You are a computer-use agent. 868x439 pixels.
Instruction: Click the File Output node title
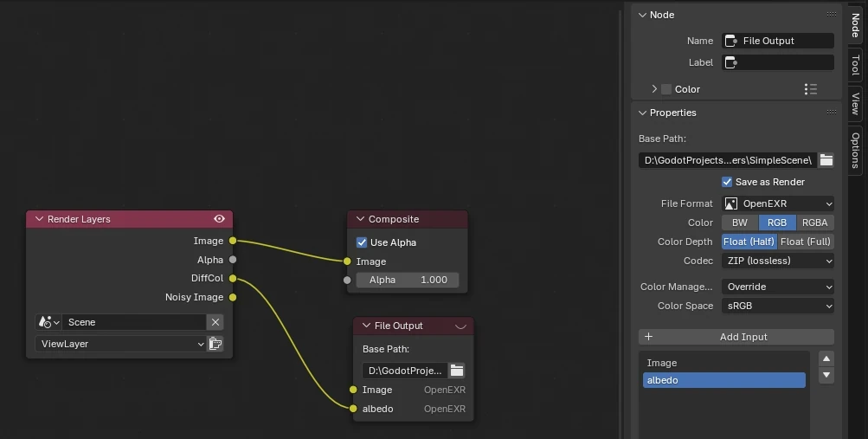click(399, 326)
